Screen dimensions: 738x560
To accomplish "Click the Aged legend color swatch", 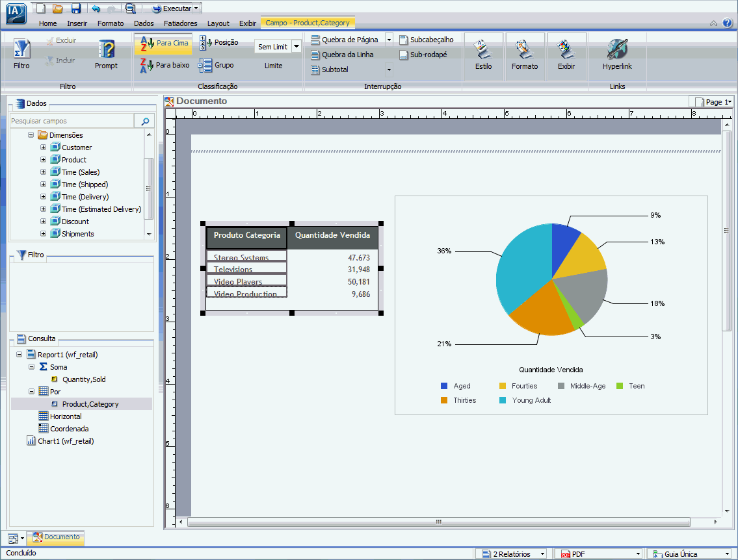I will [x=444, y=386].
